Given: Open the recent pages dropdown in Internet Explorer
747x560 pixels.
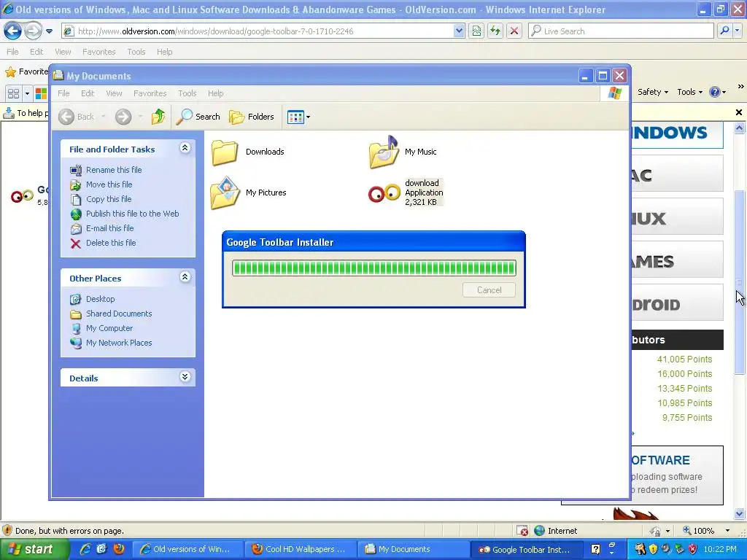Looking at the screenshot, I should [49, 31].
